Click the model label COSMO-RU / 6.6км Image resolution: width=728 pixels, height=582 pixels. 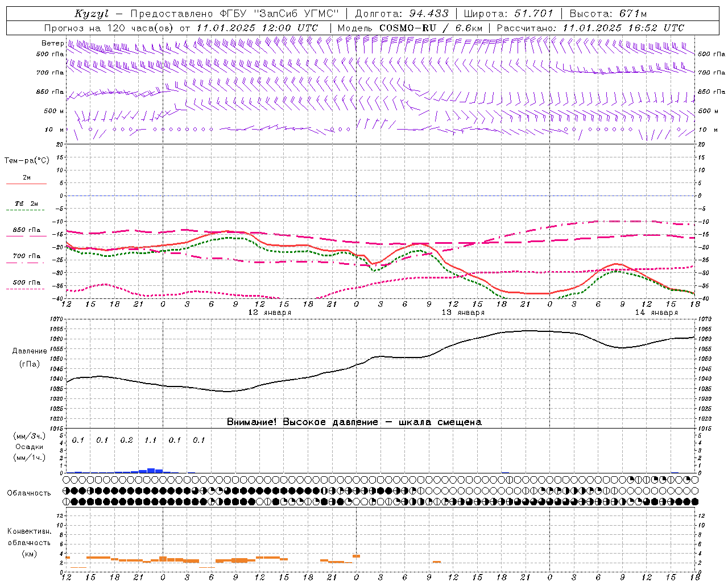431,28
